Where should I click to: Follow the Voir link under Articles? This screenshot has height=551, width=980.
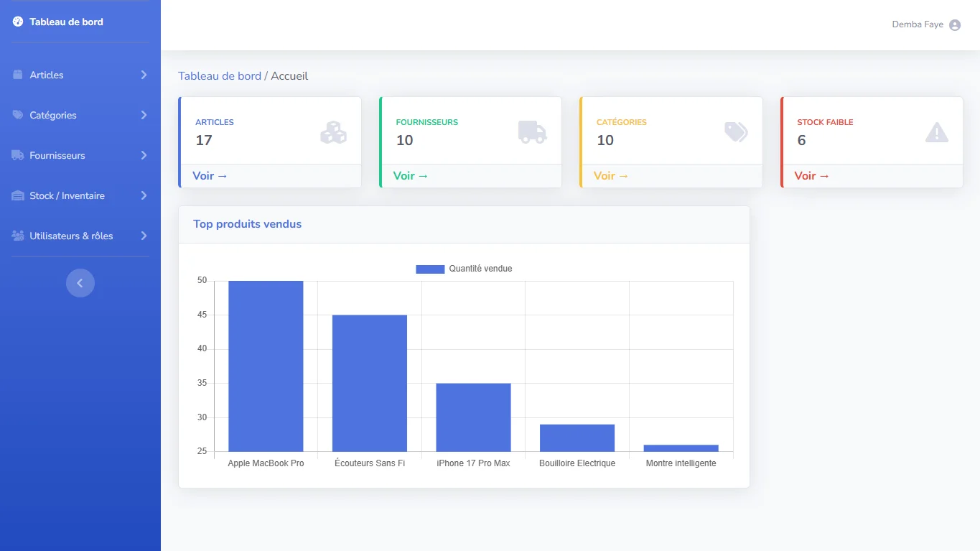pyautogui.click(x=210, y=176)
